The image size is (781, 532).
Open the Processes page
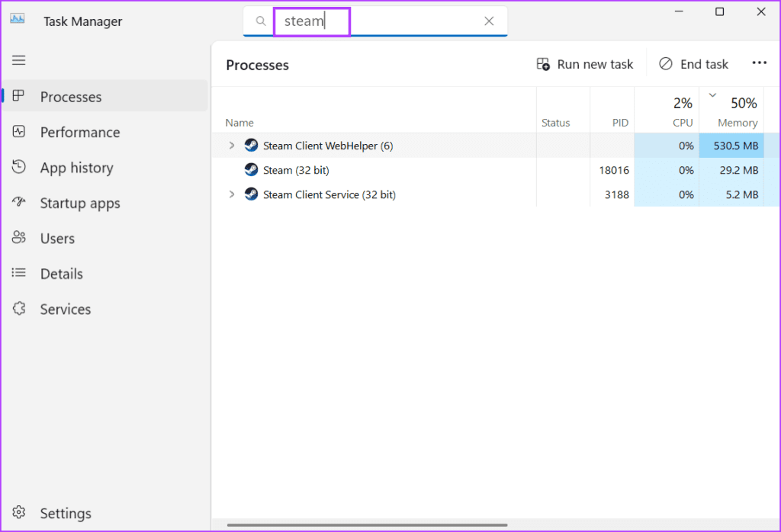(105, 97)
